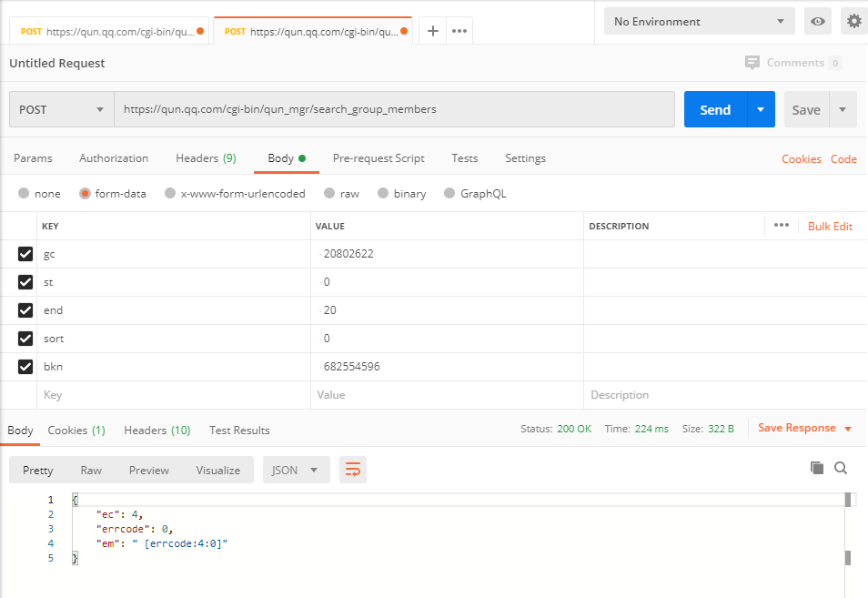The image size is (868, 598).
Task: Click Bulk Edit link
Action: click(830, 226)
